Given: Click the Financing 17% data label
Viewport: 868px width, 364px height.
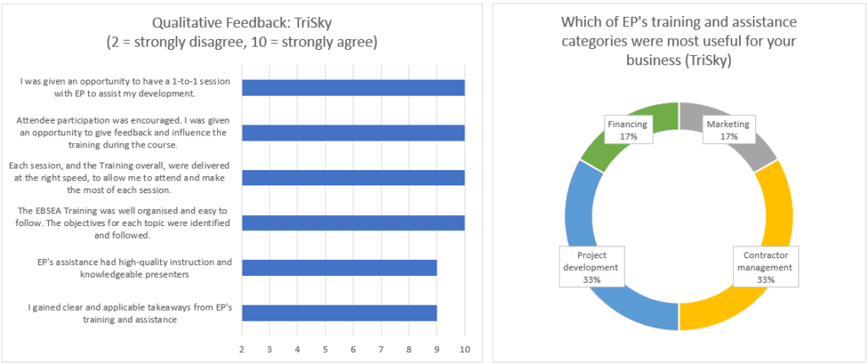Looking at the screenshot, I should pos(628,130).
